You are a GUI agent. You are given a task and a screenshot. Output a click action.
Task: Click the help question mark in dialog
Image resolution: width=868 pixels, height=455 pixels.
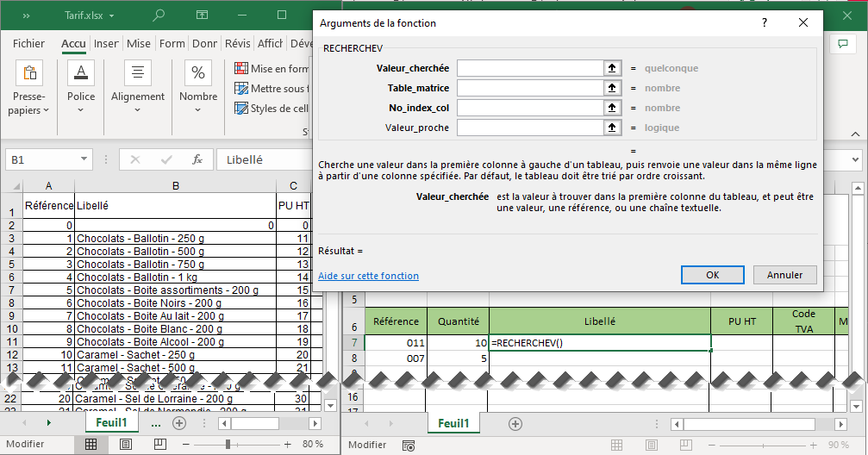click(764, 23)
